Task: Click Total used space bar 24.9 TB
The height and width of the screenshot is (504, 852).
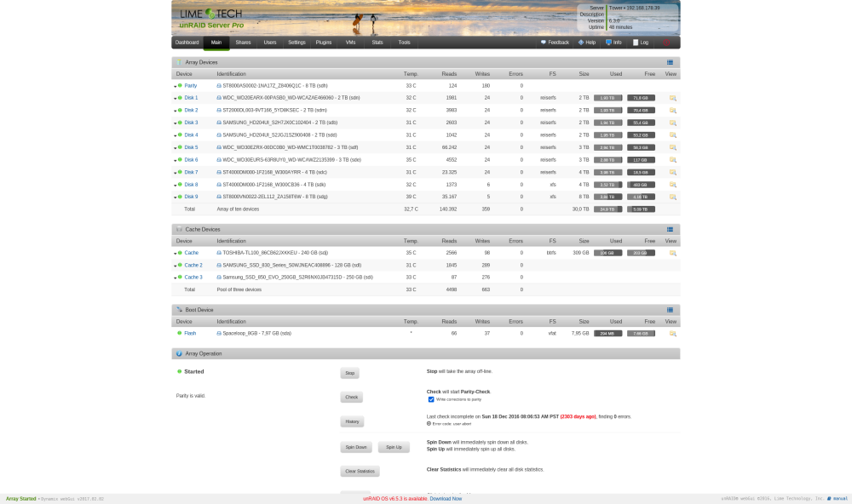Action: (607, 209)
